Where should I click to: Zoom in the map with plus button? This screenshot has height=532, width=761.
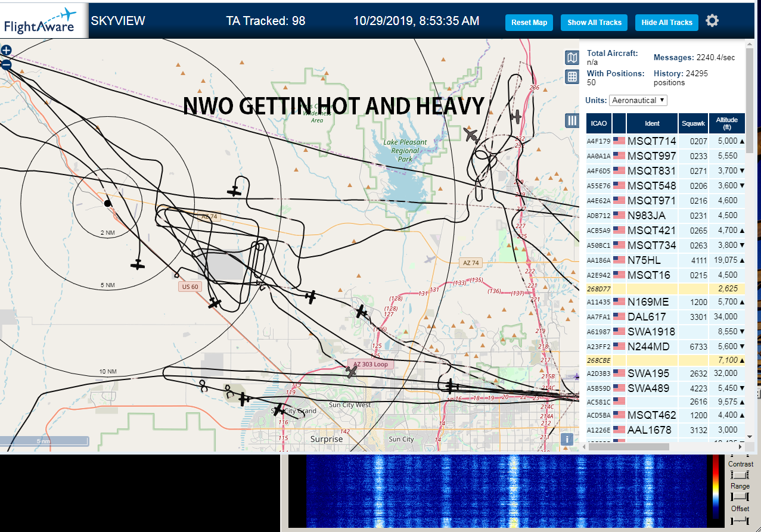click(6, 51)
